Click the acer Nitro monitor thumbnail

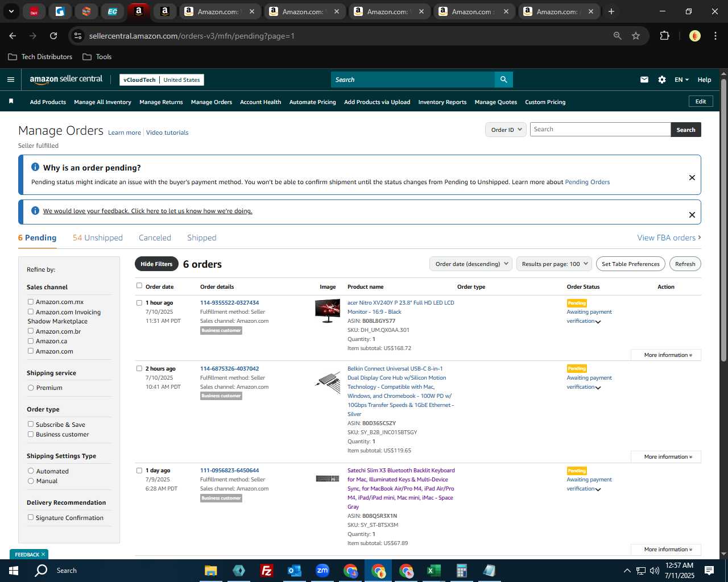coord(328,311)
